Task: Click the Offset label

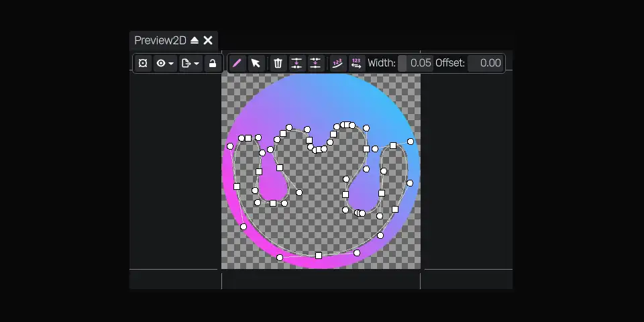Action: (x=450, y=63)
